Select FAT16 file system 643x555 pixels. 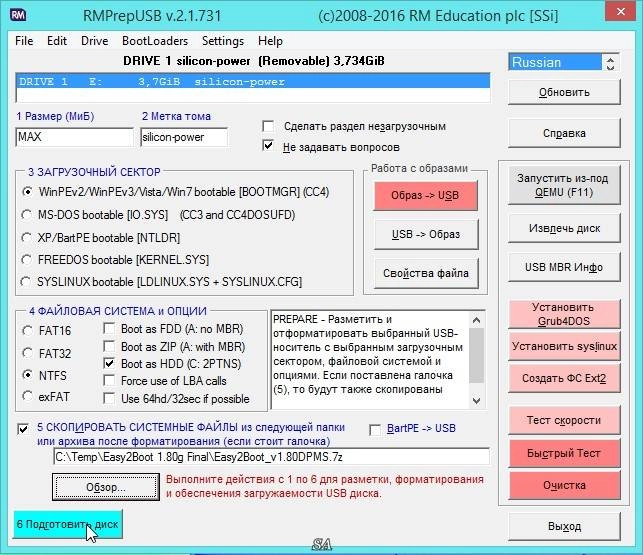click(x=27, y=331)
